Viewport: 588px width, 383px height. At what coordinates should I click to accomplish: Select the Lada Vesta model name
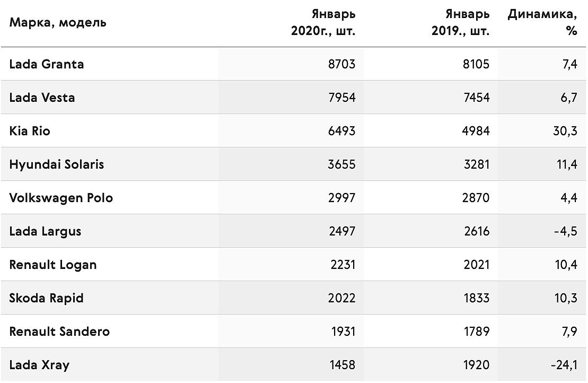[42, 98]
